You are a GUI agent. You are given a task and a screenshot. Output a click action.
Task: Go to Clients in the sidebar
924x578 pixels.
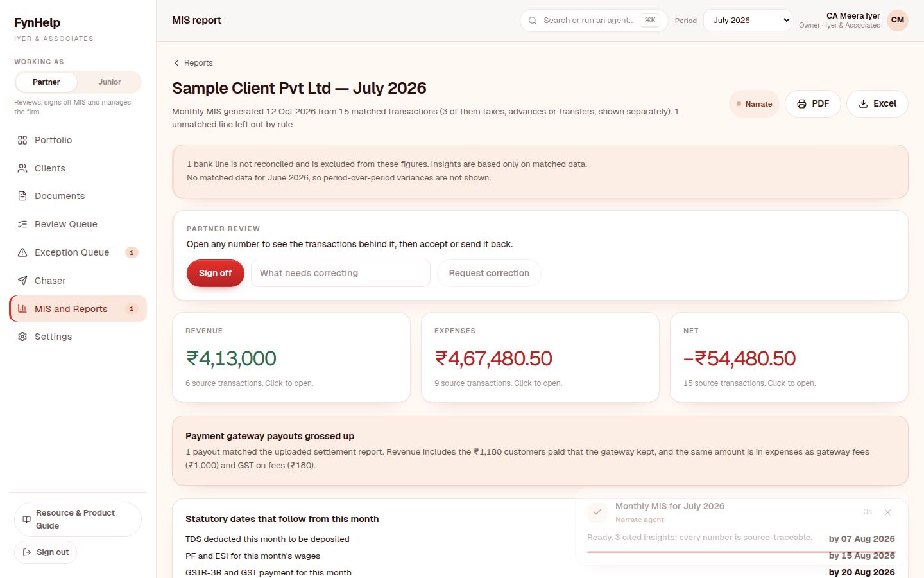pyautogui.click(x=78, y=168)
